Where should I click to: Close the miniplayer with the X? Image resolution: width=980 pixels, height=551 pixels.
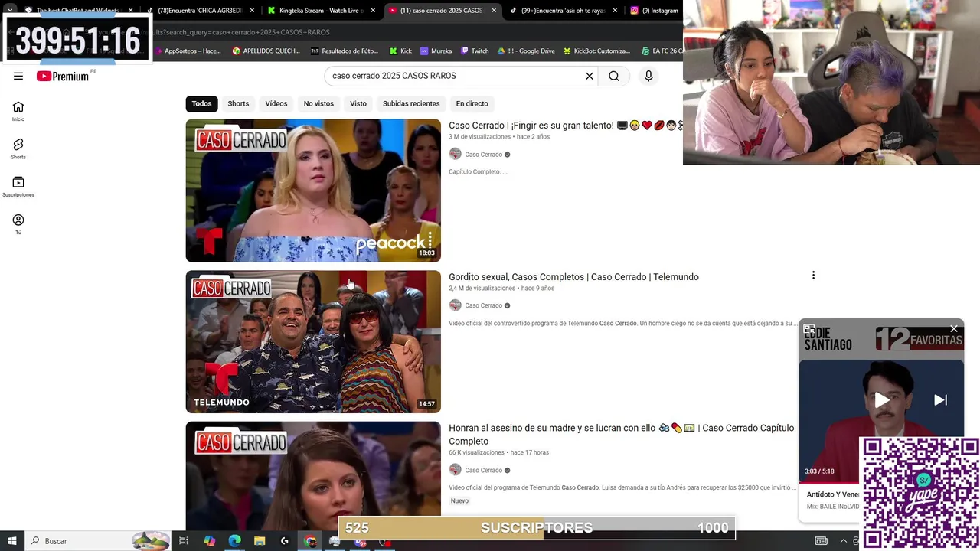click(x=954, y=329)
